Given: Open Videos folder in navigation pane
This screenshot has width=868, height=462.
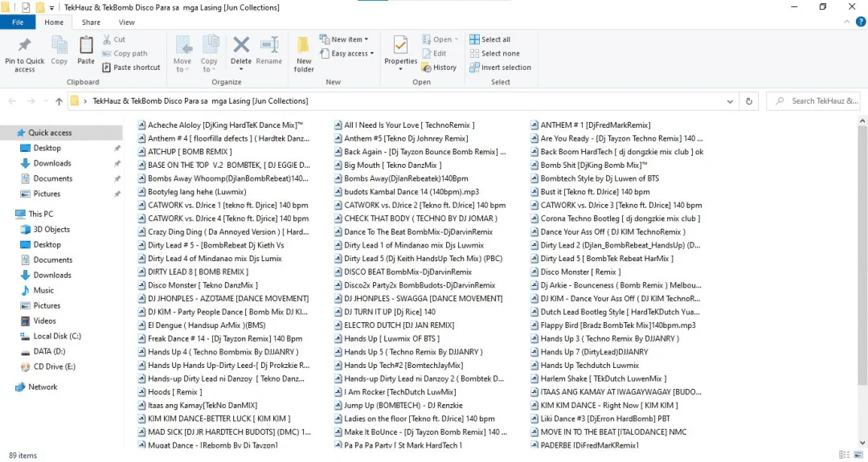Looking at the screenshot, I should pyautogui.click(x=44, y=321).
